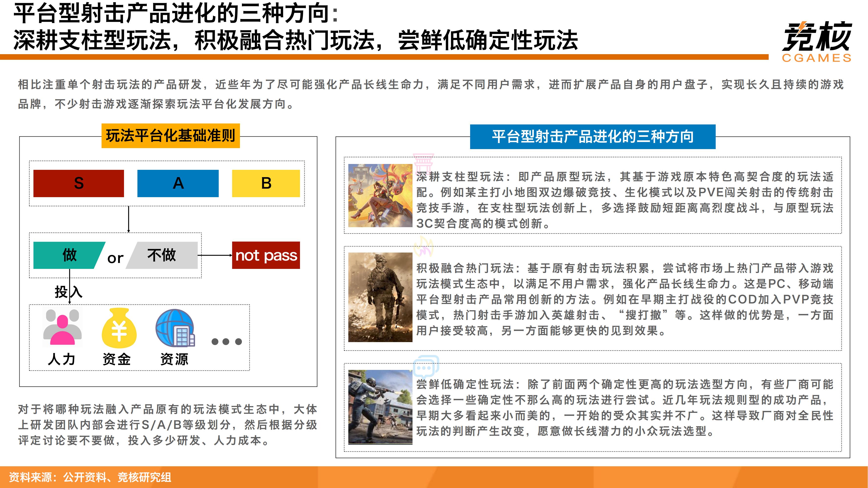Select the red S grade block
Image resolution: width=868 pixels, height=488 pixels.
(x=79, y=183)
